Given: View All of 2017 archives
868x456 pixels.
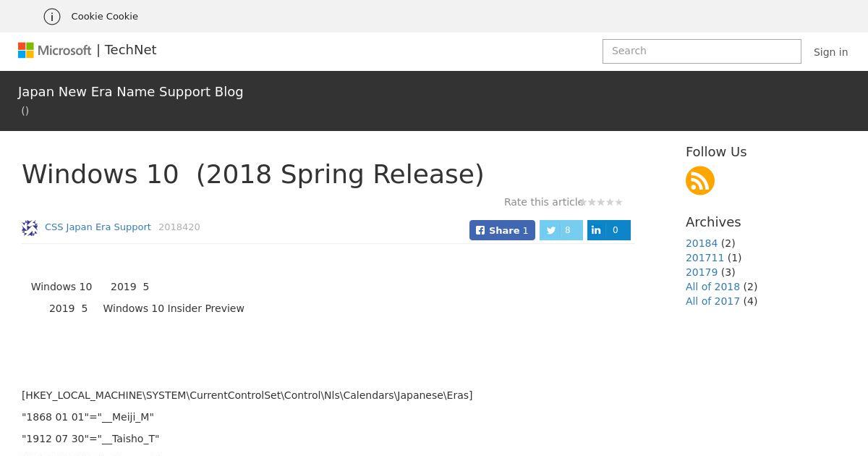Looking at the screenshot, I should coord(712,301).
